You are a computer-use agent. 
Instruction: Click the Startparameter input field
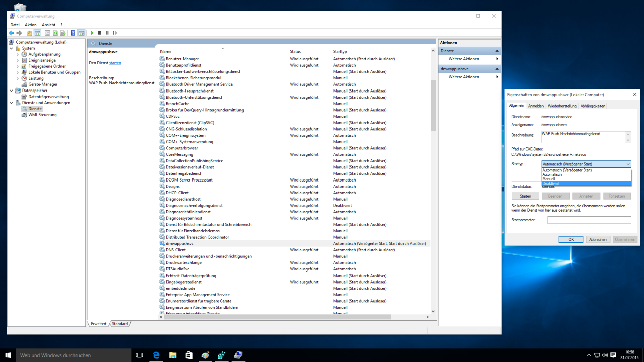pyautogui.click(x=589, y=220)
